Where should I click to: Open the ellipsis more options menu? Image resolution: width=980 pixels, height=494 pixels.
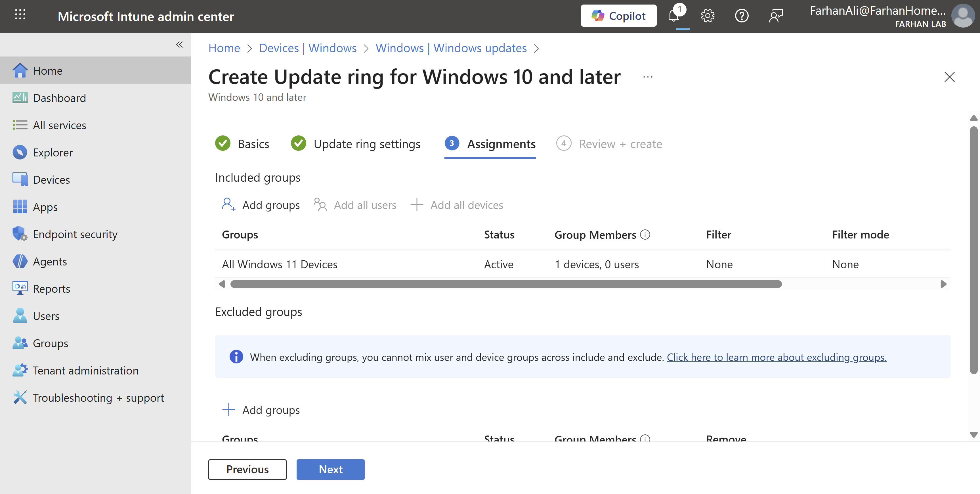[x=648, y=77]
